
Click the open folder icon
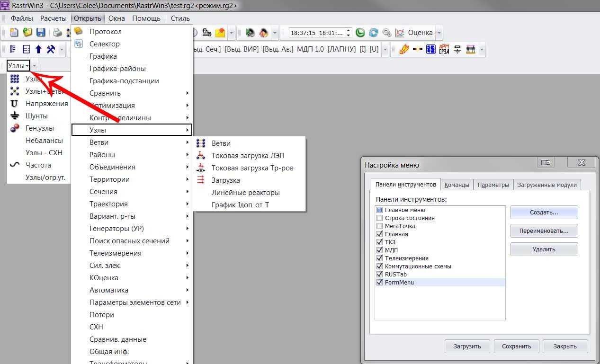pos(27,33)
